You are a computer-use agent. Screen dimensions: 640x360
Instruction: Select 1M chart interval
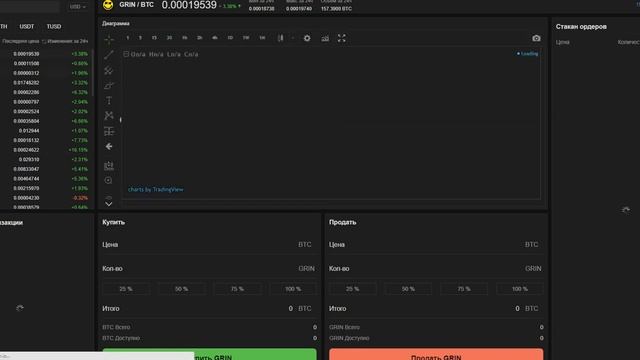[262, 38]
